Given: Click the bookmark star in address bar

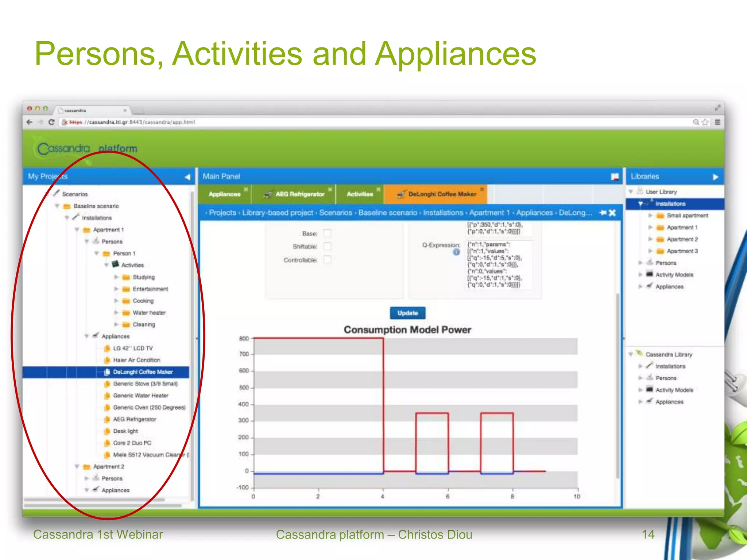Looking at the screenshot, I should 705,122.
